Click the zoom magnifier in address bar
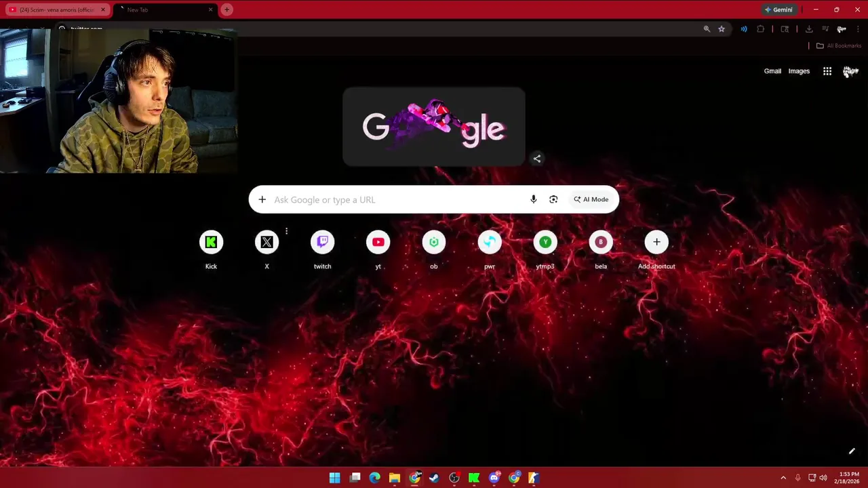This screenshot has width=868, height=488. (707, 29)
